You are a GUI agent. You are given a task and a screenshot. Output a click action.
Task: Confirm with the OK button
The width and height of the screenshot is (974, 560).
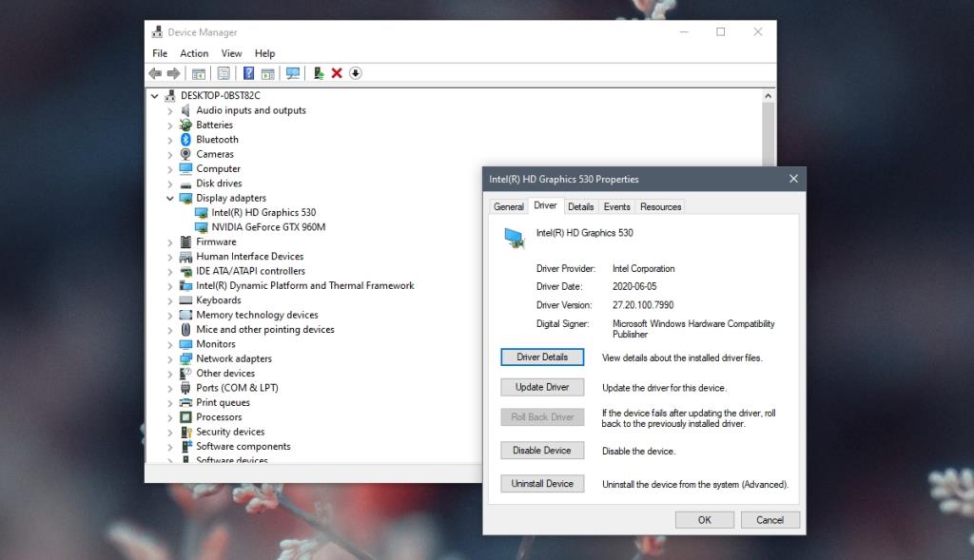click(x=704, y=519)
